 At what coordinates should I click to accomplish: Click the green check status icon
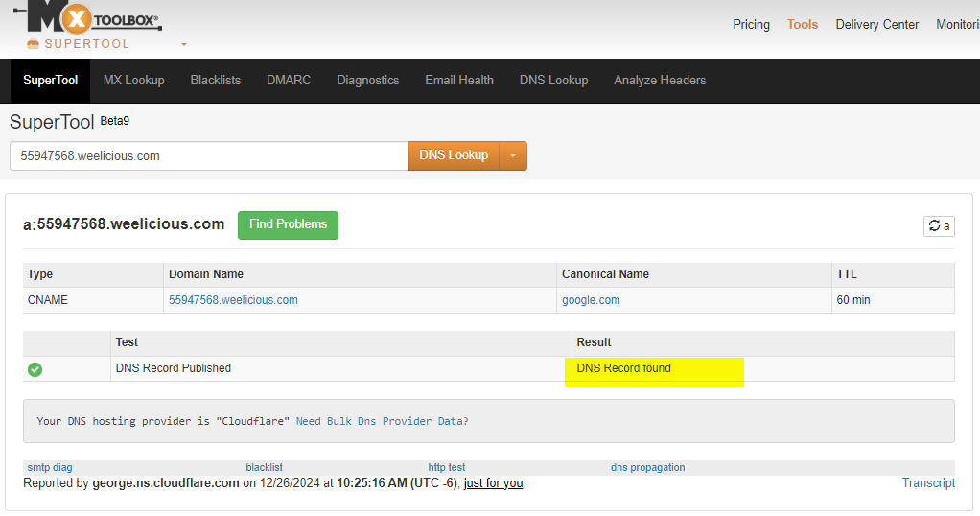tap(35, 369)
